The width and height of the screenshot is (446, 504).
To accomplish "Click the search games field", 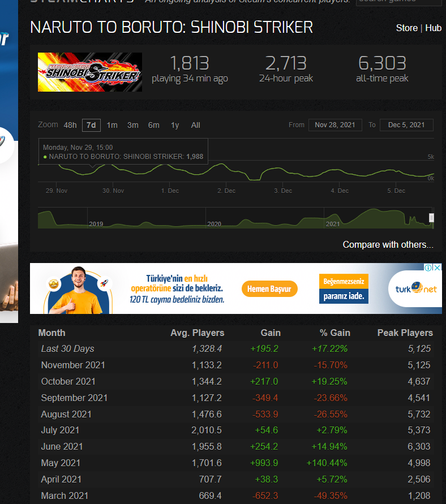I will click(398, 2).
